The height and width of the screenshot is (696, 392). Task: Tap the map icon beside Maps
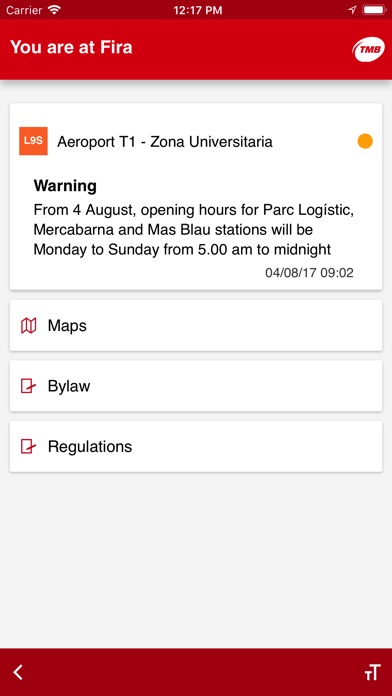tap(28, 326)
